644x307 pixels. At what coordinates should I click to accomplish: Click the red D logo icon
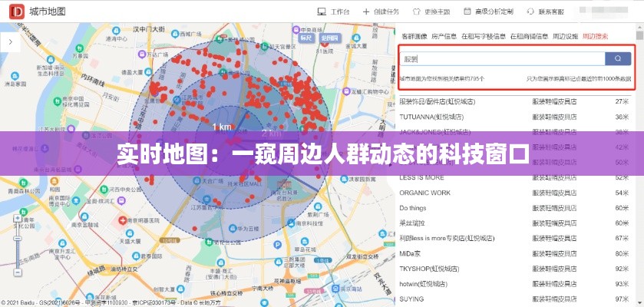coord(15,12)
